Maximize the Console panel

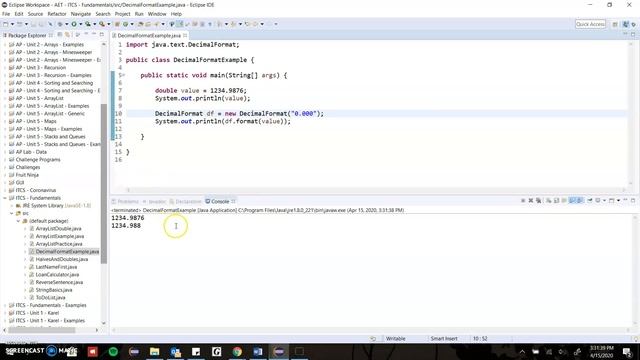633,200
